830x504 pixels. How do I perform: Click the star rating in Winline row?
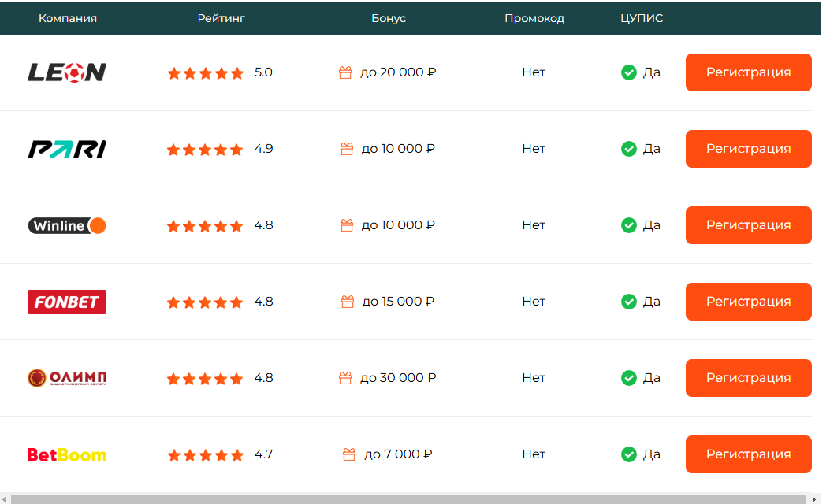coord(205,226)
